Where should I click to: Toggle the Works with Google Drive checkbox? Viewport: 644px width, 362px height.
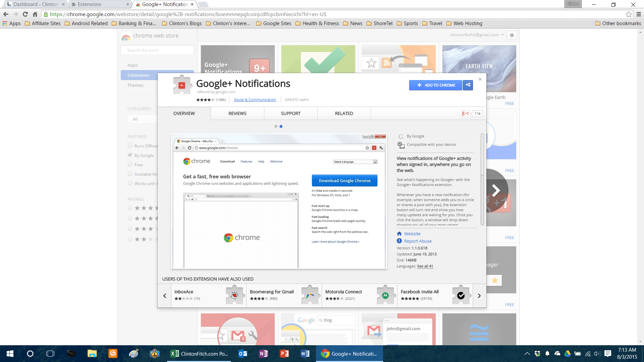tap(130, 183)
